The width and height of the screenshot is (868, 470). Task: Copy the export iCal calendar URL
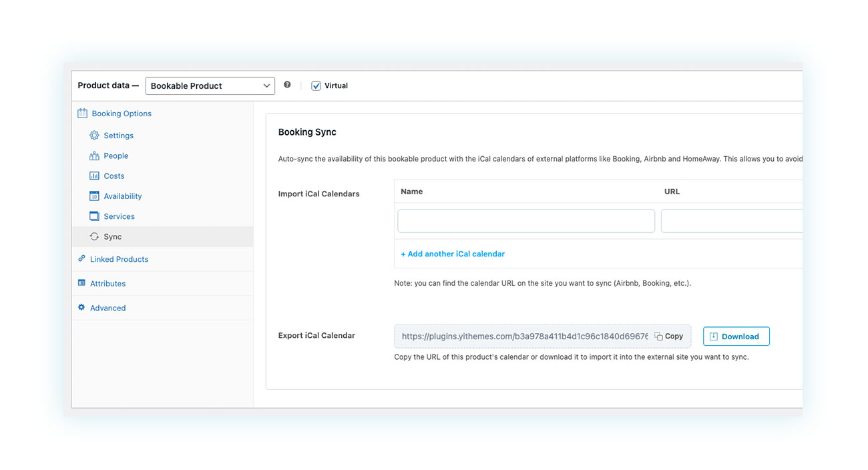coord(669,336)
